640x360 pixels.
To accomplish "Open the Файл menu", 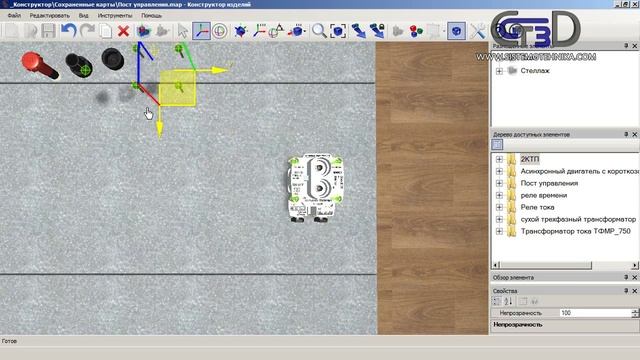I will (x=14, y=16).
